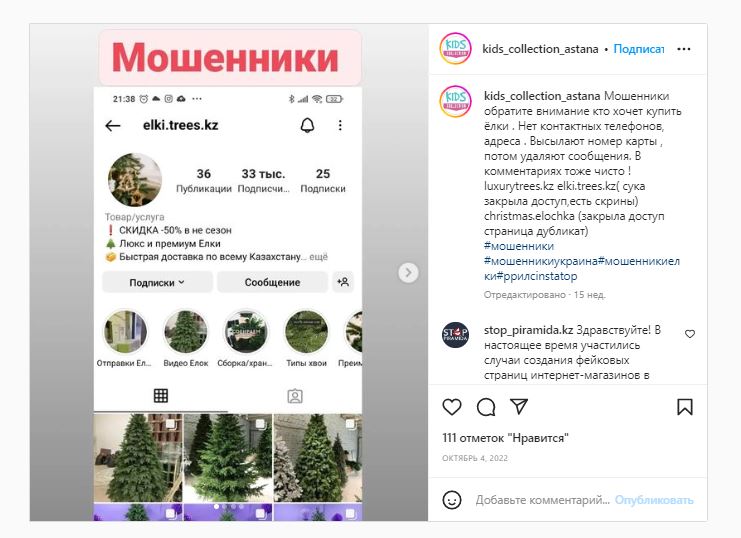Viewport: 741px width, 538px height.
Task: Advance to the next carousel image arrow
Action: (x=408, y=273)
